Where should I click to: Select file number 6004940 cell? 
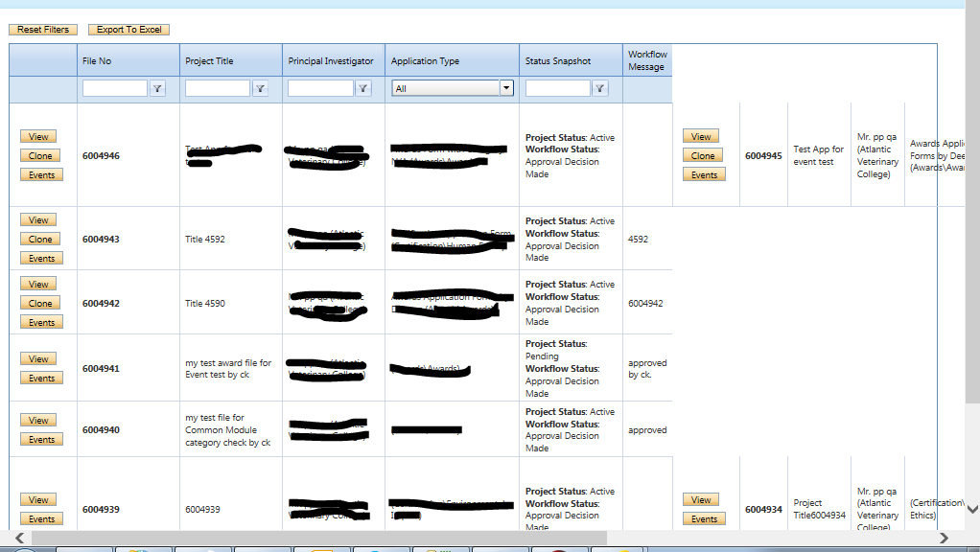coord(101,429)
